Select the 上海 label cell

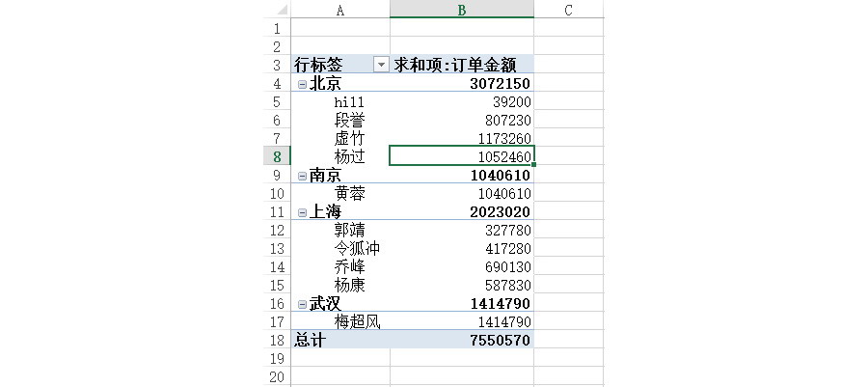coord(339,212)
